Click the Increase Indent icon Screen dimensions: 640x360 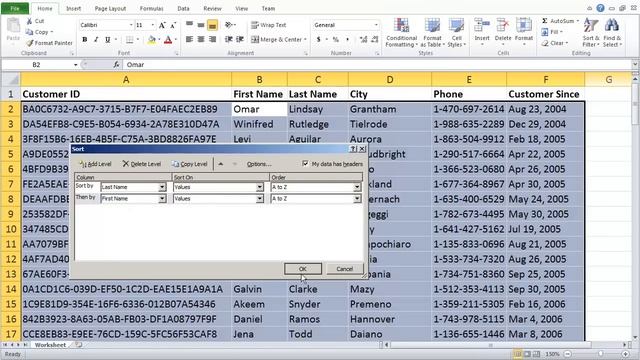click(x=240, y=40)
